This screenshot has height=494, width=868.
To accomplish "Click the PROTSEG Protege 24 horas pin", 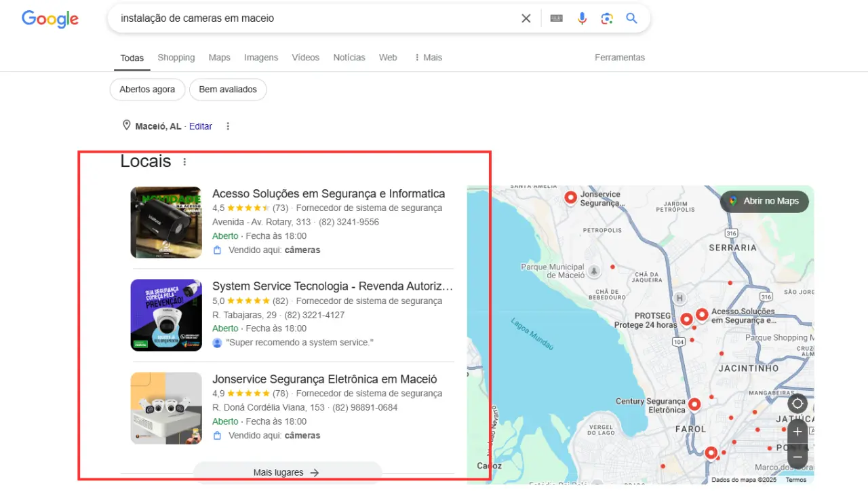I will pos(686,319).
